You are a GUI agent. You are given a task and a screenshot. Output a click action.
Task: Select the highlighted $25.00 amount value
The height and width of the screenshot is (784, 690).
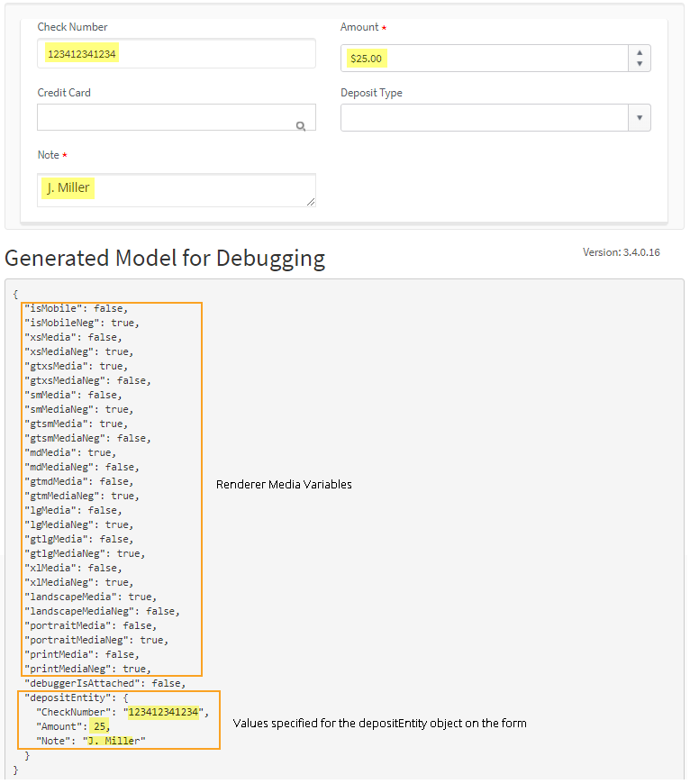(x=366, y=58)
